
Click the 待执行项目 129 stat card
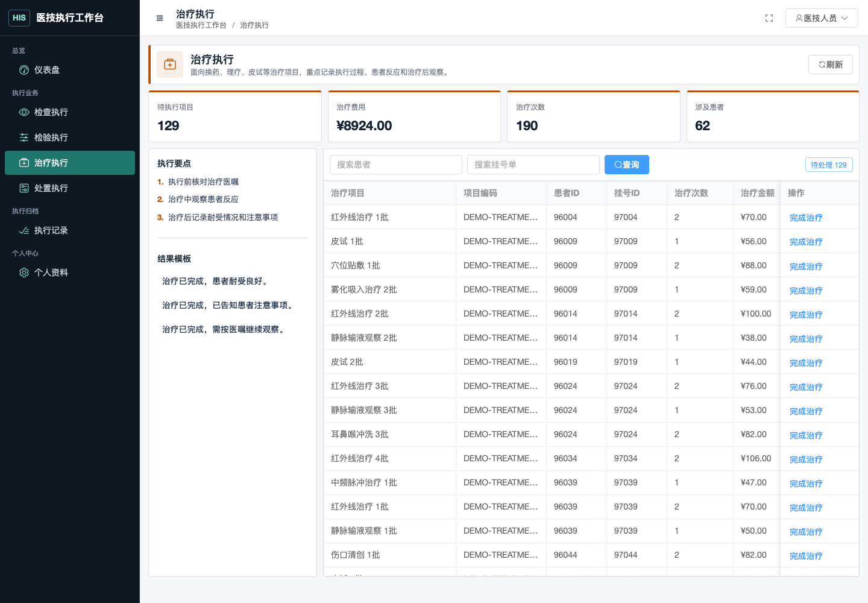235,116
